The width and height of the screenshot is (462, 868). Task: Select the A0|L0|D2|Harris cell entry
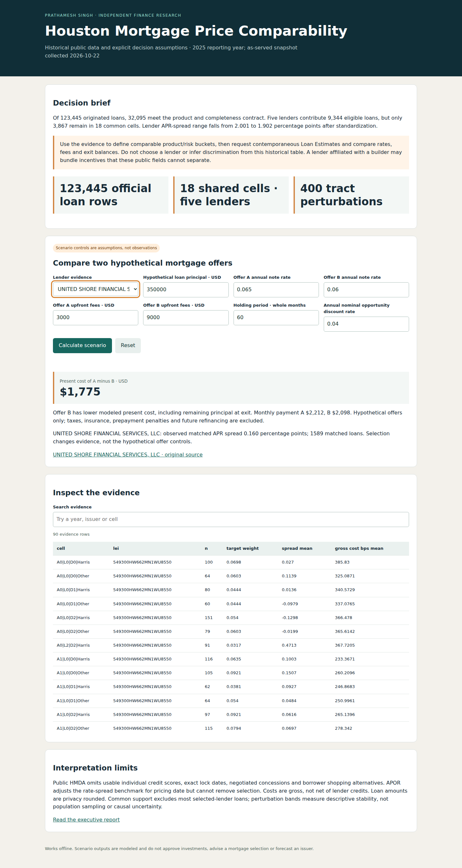[x=73, y=618]
